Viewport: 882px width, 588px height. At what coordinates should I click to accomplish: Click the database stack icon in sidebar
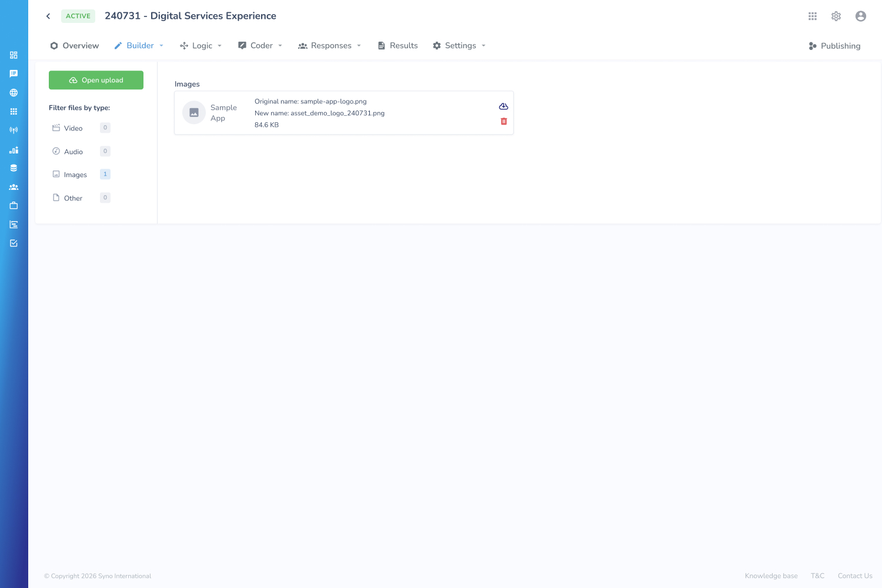14,168
